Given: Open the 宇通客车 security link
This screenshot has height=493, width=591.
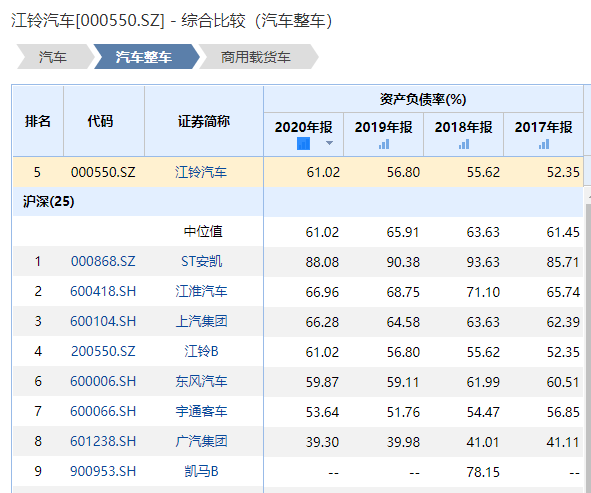Looking at the screenshot, I should 202,411.
